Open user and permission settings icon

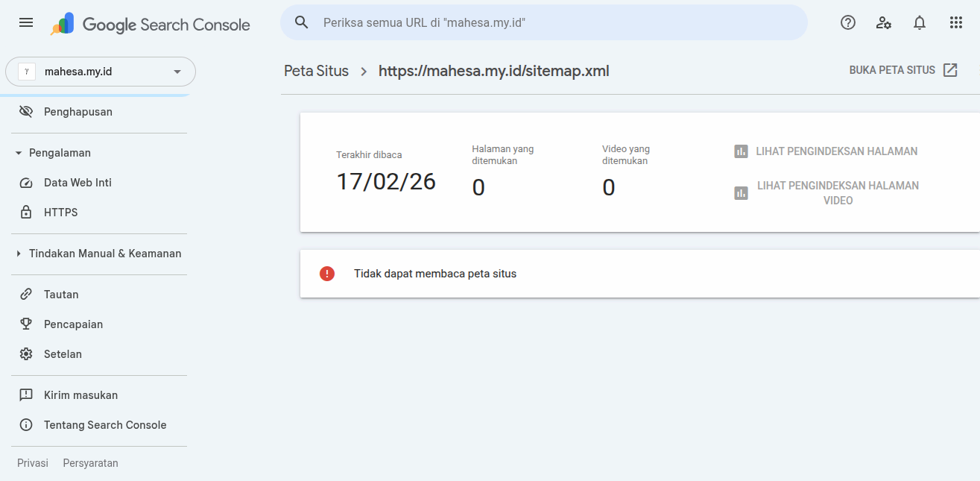click(884, 22)
